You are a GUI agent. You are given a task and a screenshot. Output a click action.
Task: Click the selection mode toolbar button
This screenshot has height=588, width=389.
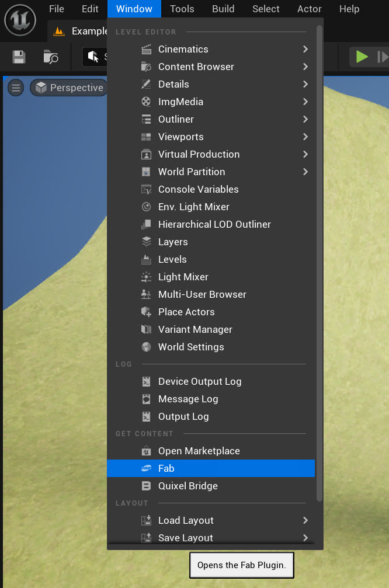pos(95,57)
